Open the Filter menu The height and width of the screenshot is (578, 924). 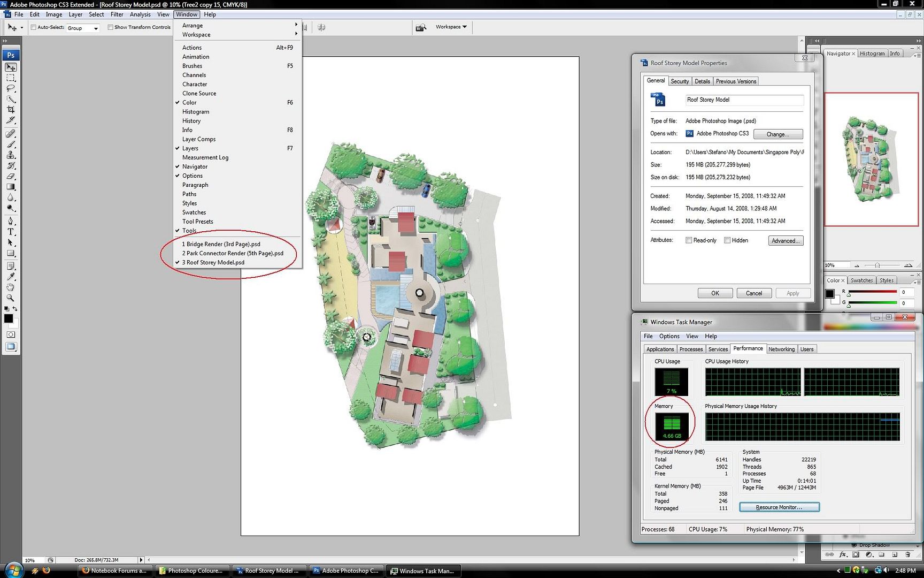117,14
